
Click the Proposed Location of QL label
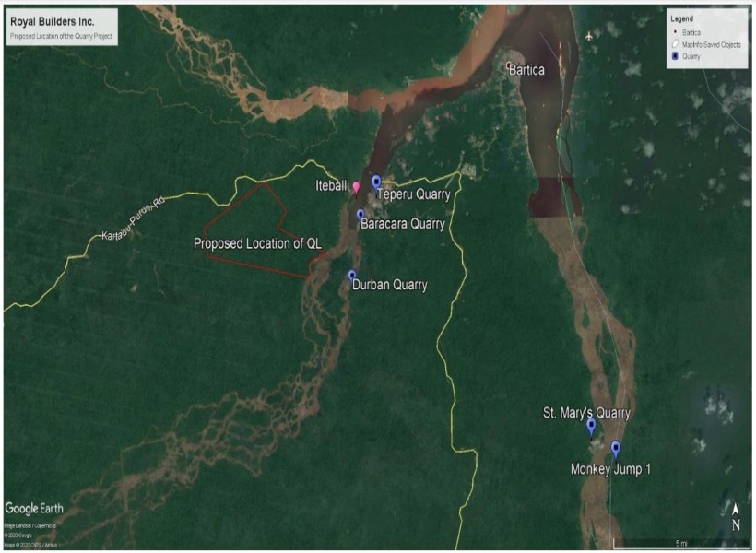click(257, 243)
